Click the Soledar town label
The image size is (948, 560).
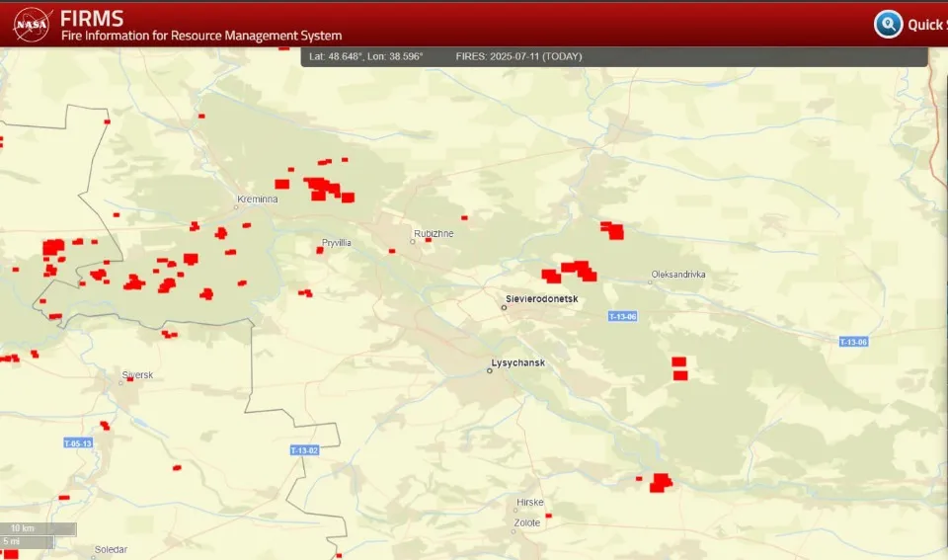pos(111,550)
